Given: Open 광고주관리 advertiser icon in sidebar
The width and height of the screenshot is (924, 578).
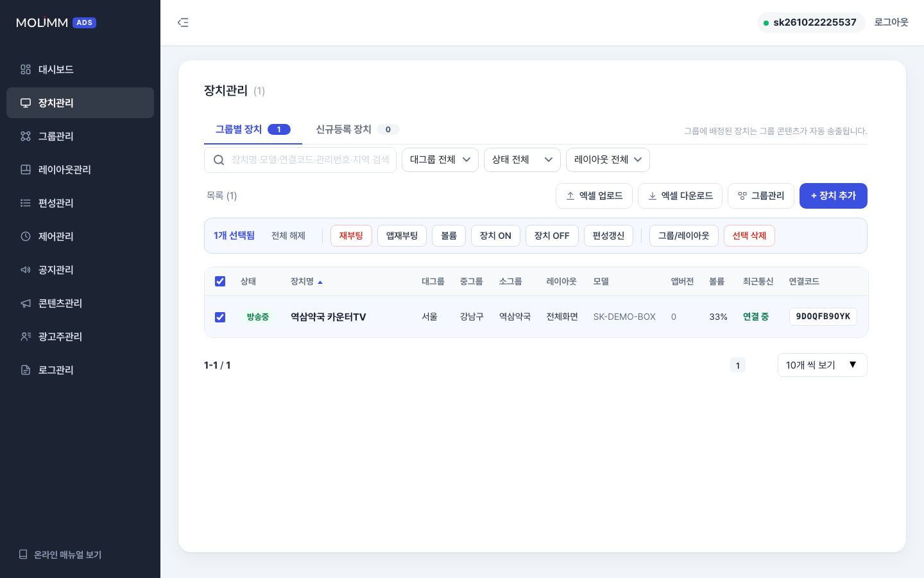Looking at the screenshot, I should pos(26,337).
